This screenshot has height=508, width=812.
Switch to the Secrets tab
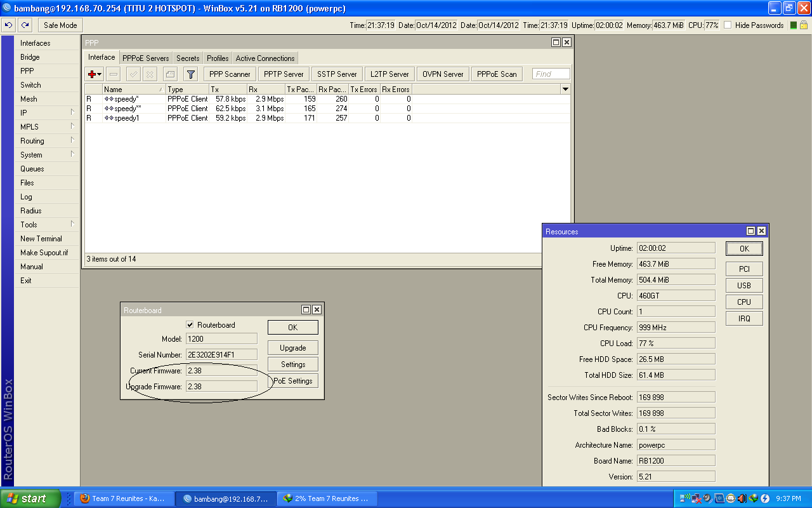click(188, 58)
